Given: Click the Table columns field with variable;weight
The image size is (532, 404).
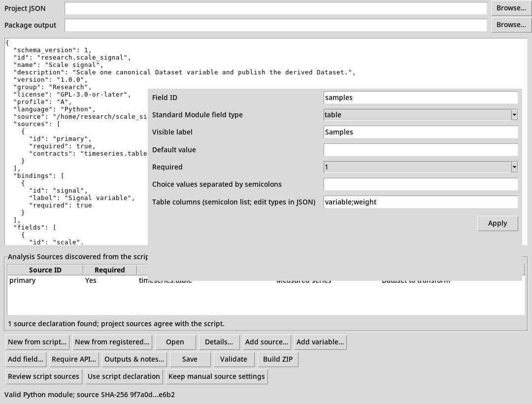Looking at the screenshot, I should point(421,202).
